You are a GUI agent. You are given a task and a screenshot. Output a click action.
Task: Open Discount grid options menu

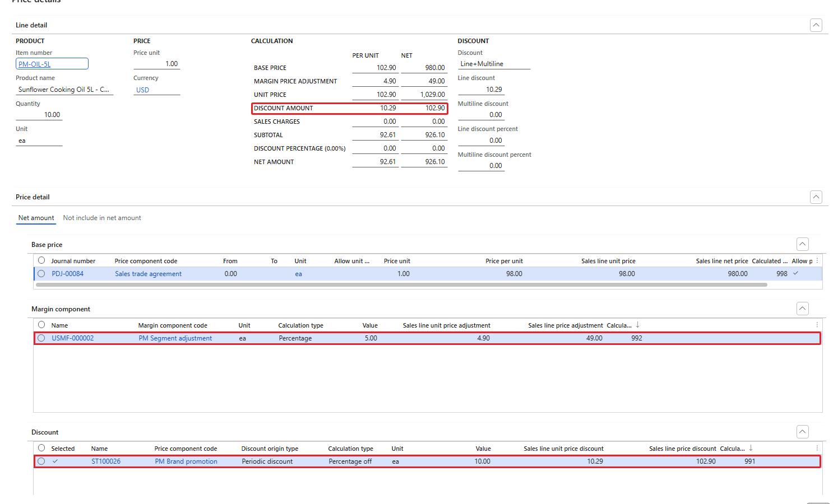817,449
